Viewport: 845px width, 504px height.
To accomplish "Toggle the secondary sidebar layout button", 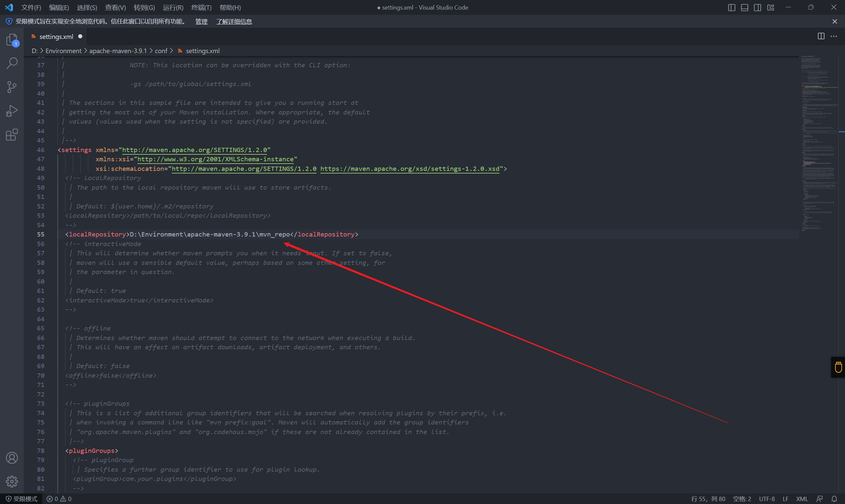I will point(757,8).
